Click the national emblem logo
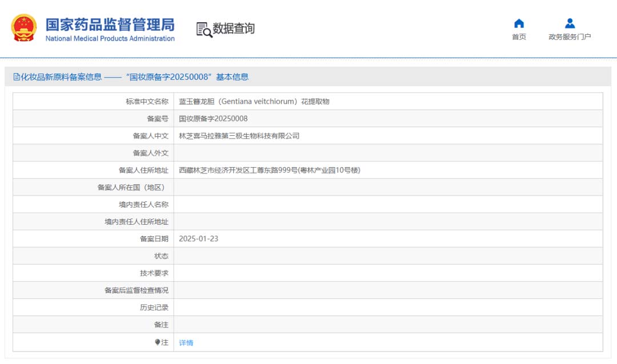The image size is (617, 364). (24, 28)
